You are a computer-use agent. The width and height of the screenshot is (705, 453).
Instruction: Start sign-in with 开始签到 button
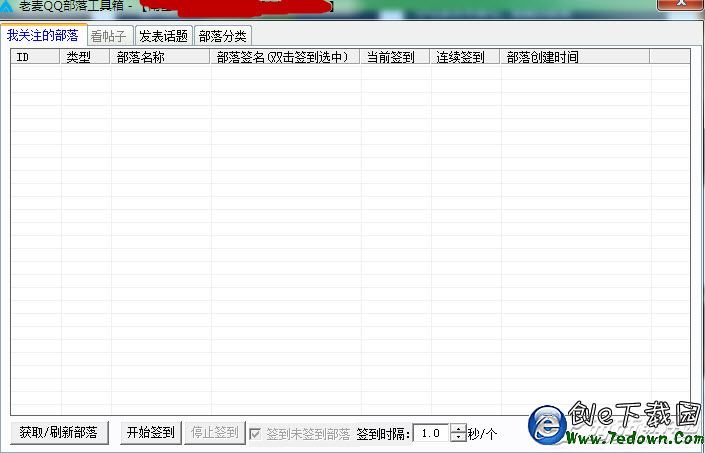tap(151, 433)
